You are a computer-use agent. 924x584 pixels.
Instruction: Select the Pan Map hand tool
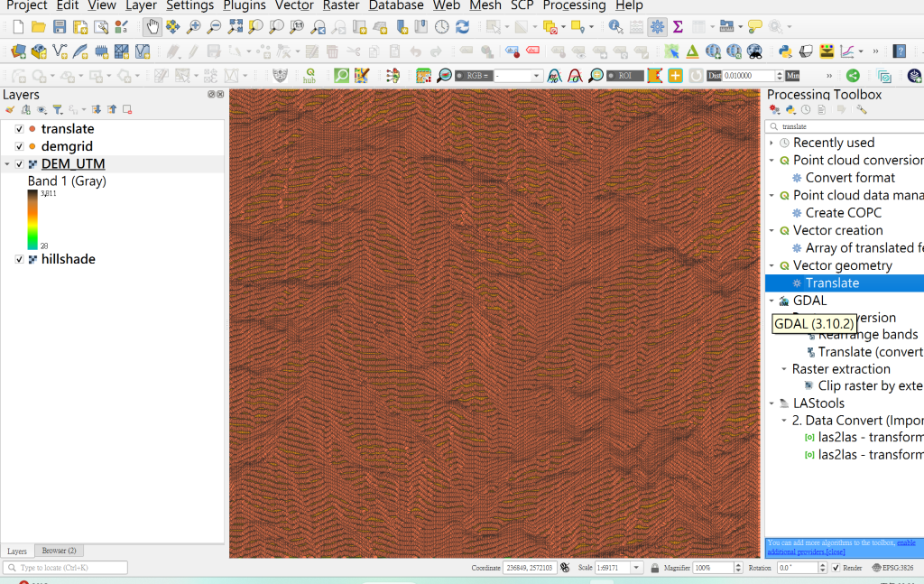coord(152,26)
